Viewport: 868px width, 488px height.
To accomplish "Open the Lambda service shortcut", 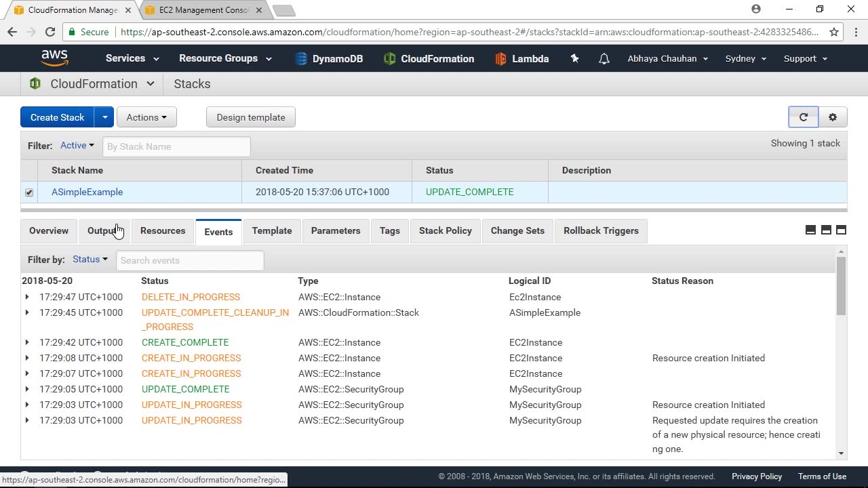I will click(x=521, y=59).
